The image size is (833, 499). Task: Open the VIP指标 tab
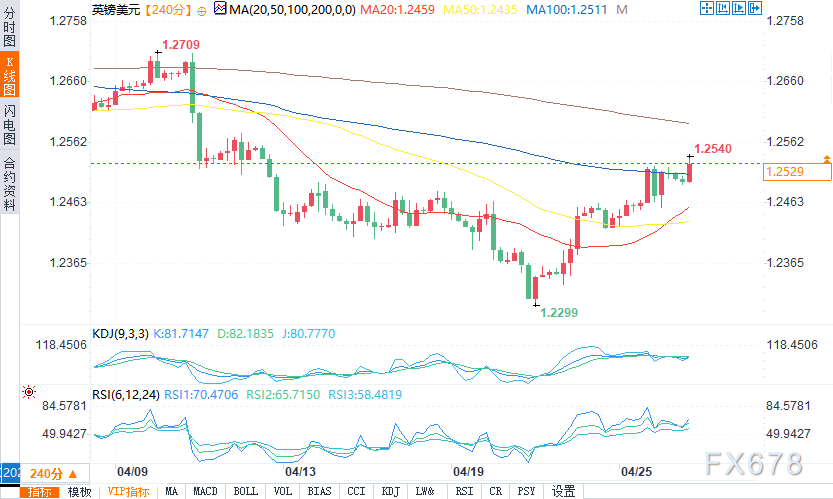128,492
